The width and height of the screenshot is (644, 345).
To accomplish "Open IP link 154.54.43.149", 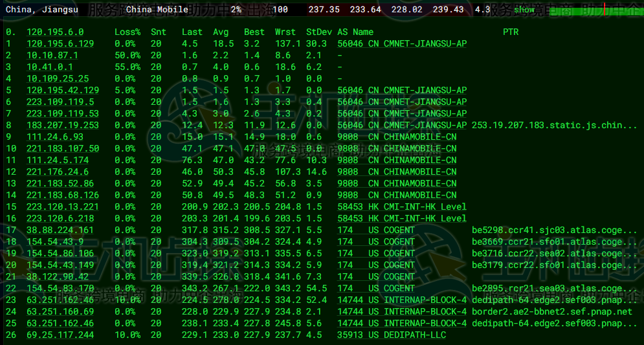I will [60, 265].
